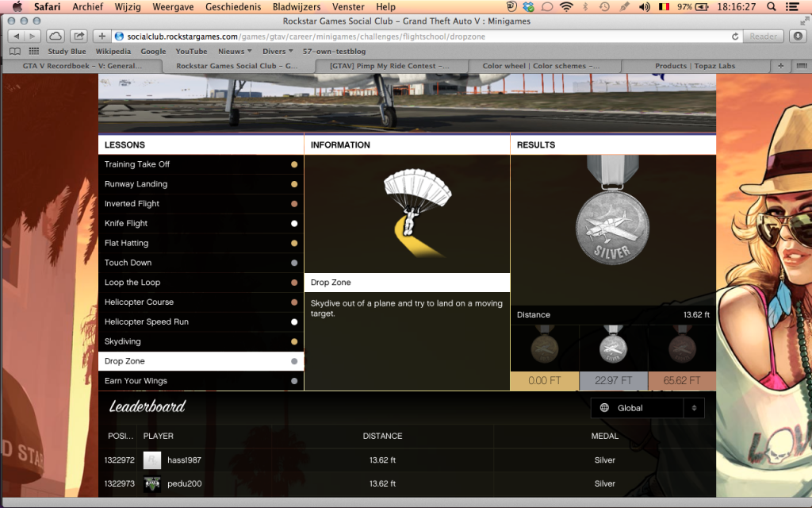Select the Runway Landing lesson
812x508 pixels.
[201, 184]
